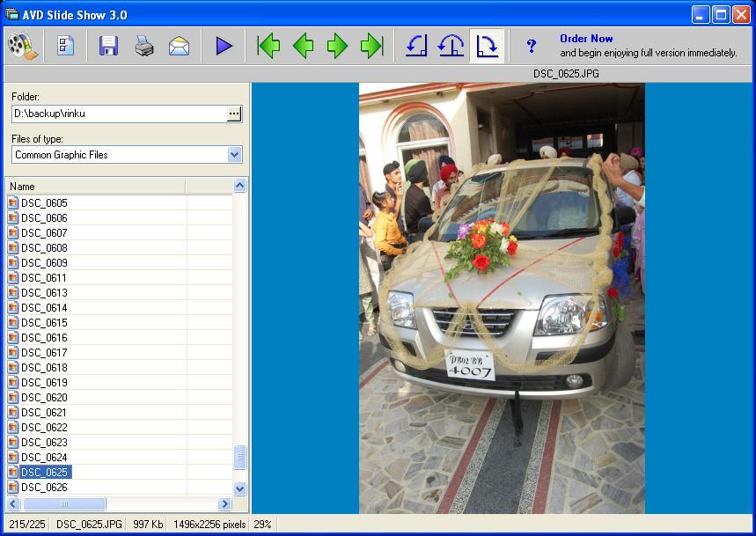The height and width of the screenshot is (536, 756).
Task: Go to the previous image
Action: [x=304, y=46]
